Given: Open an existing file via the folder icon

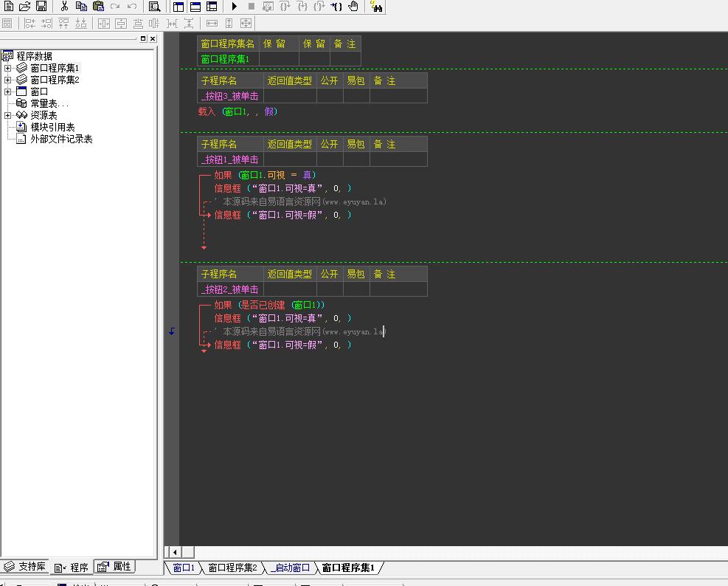Looking at the screenshot, I should [24, 6].
